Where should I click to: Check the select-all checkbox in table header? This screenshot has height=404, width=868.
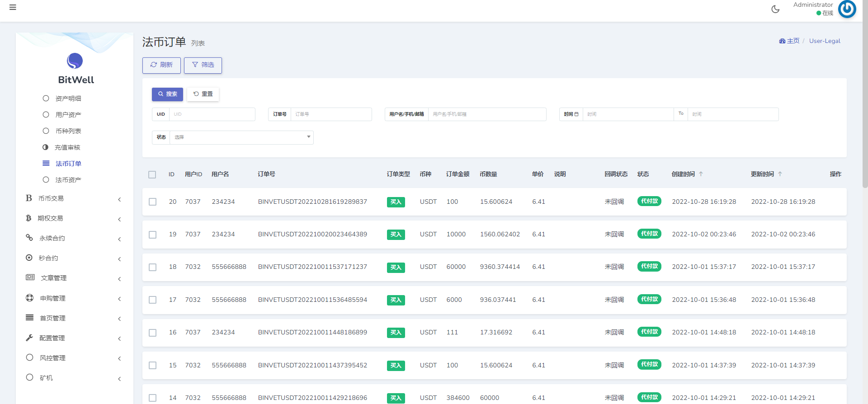(152, 174)
